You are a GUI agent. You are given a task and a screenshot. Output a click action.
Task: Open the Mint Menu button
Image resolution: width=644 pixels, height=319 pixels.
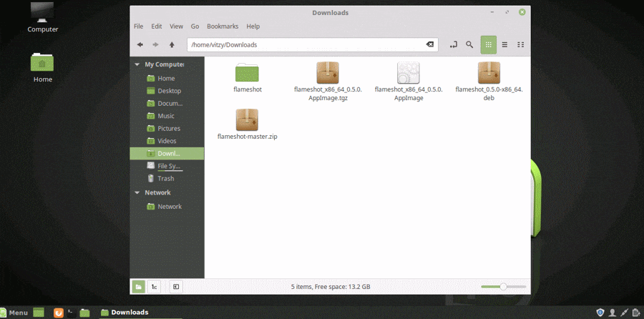pyautogui.click(x=14, y=313)
